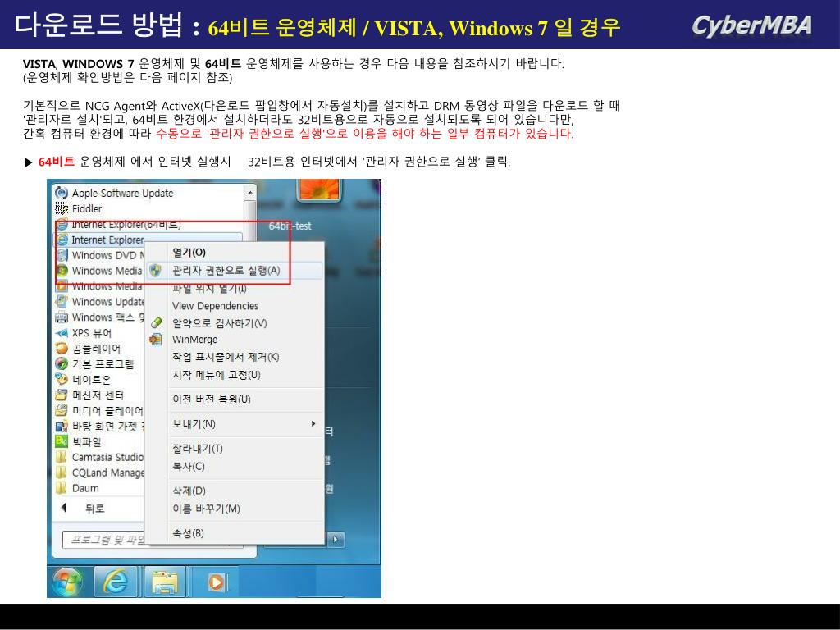Click the WinMerge icon in context menu
The image size is (840, 630).
[156, 339]
